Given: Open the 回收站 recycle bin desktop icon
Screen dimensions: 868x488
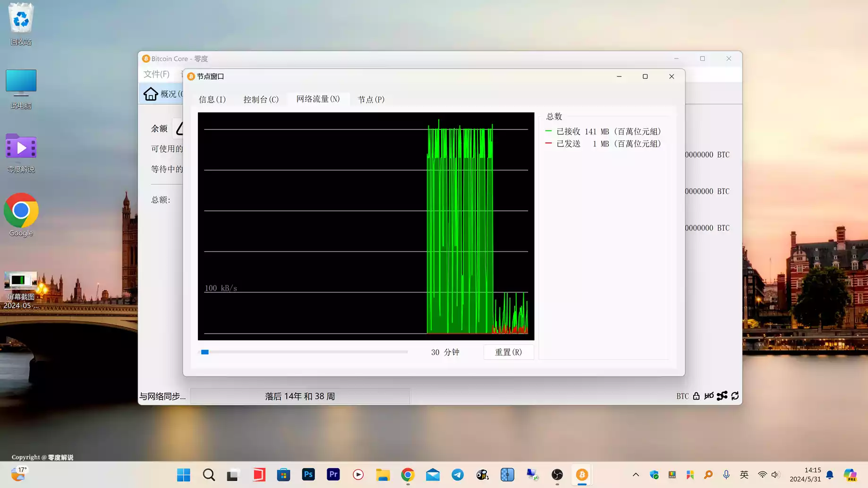Looking at the screenshot, I should pyautogui.click(x=21, y=24).
